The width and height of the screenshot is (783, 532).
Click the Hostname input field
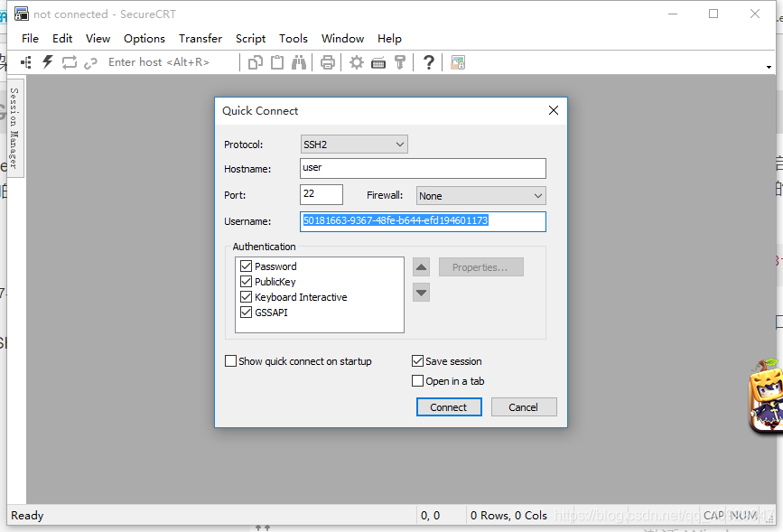coord(423,168)
